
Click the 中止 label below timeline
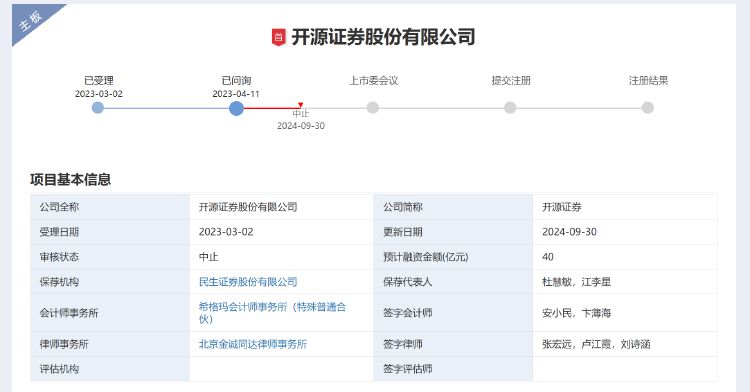point(301,113)
